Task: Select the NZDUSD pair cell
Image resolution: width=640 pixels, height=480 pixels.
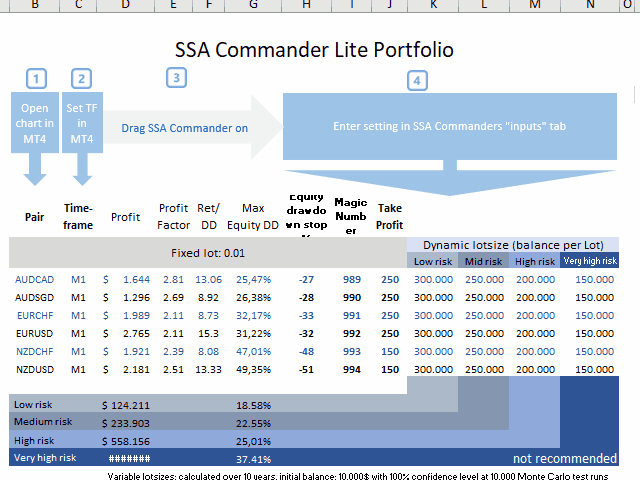Action: point(35,369)
